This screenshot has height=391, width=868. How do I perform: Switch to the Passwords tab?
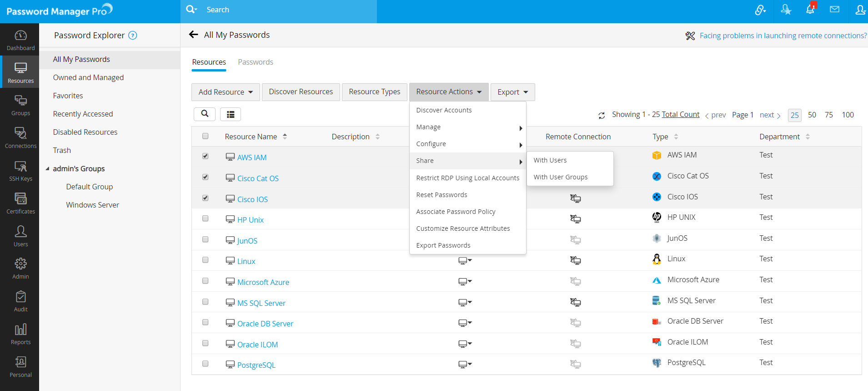(x=255, y=62)
